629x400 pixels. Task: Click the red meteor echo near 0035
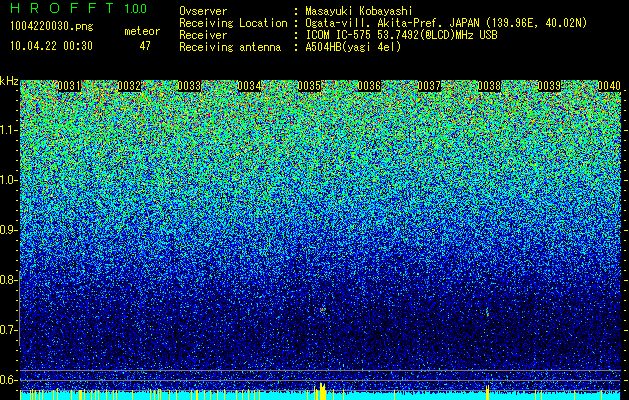point(323,310)
